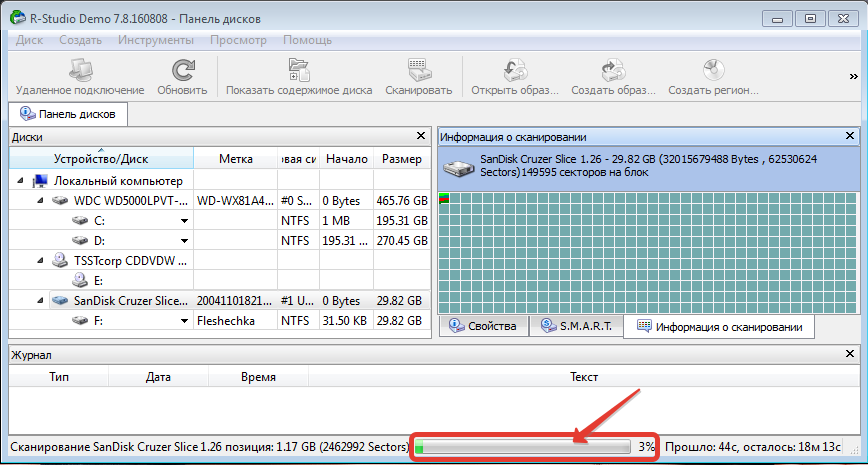Screen dimensions: 868x465
Task: Click the E: disc icon
Action: coord(80,280)
